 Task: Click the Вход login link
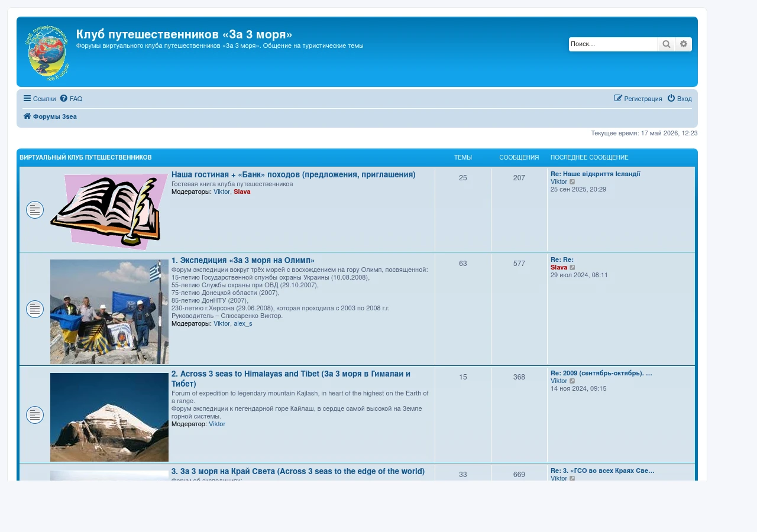coord(680,99)
